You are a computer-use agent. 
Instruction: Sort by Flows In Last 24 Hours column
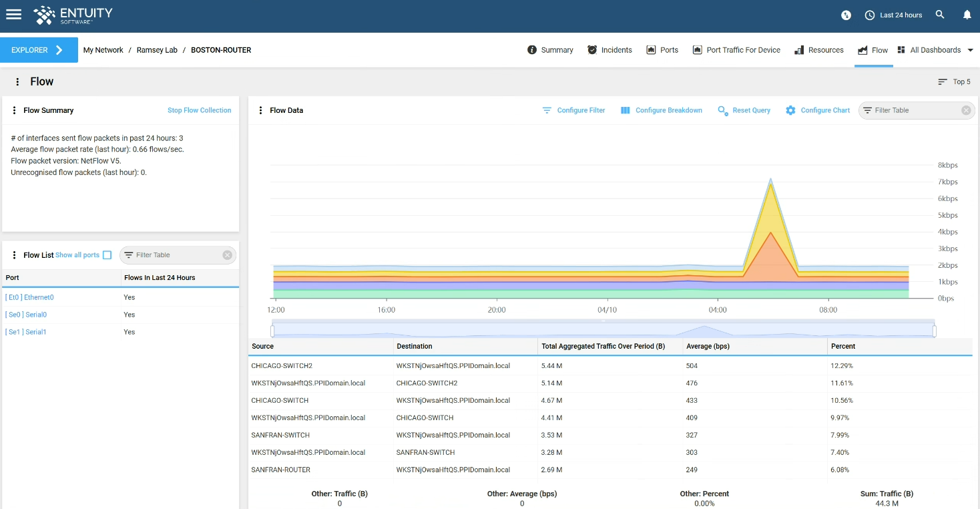click(180, 278)
